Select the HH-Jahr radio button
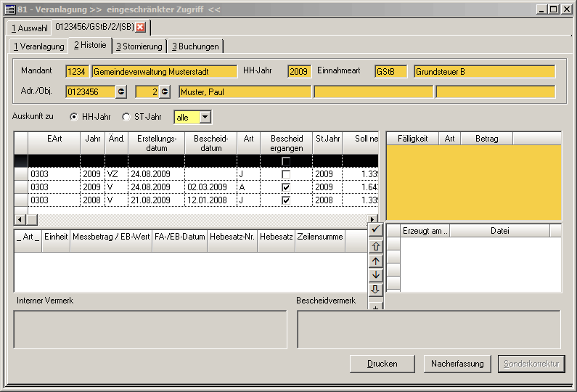Screen dimensions: 577x392 [x=73, y=117]
